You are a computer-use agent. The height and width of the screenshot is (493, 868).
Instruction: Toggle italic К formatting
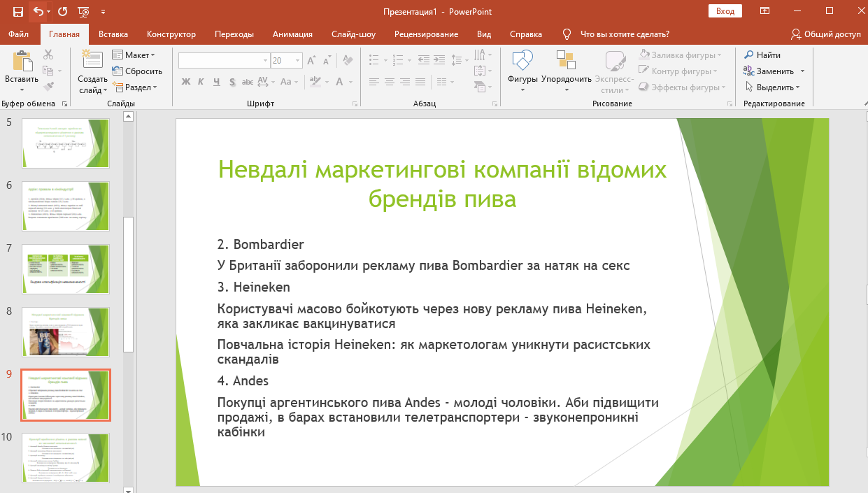tap(201, 82)
